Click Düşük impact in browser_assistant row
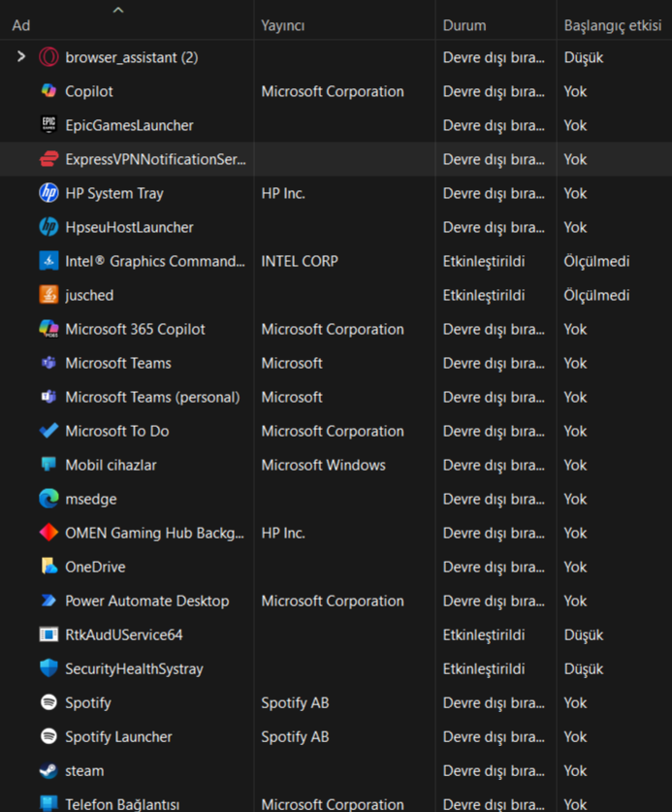Viewport: 672px width, 812px height. pyautogui.click(x=584, y=57)
